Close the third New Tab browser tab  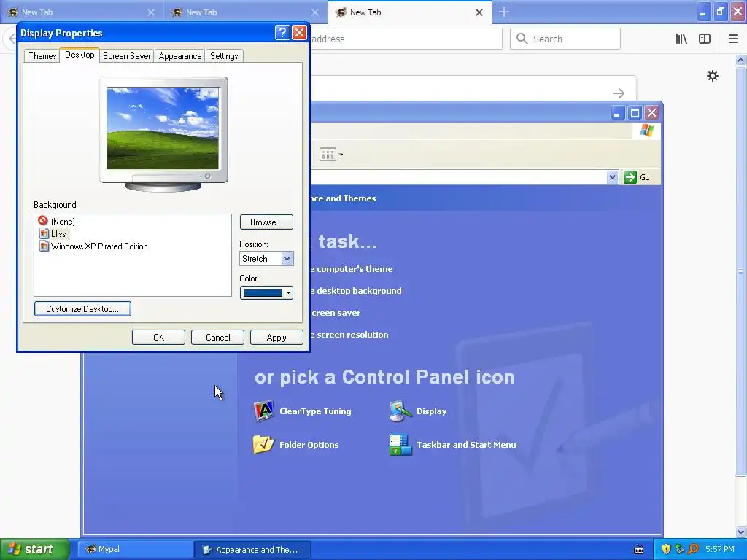pyautogui.click(x=479, y=12)
